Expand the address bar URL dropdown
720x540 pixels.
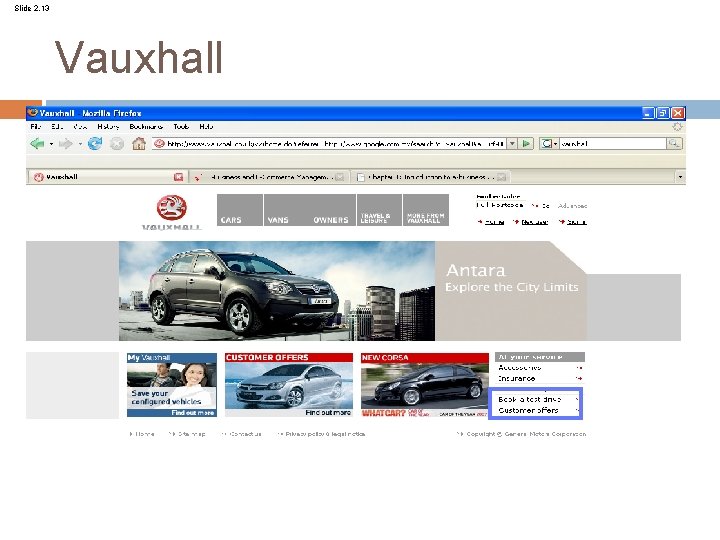click(x=512, y=144)
